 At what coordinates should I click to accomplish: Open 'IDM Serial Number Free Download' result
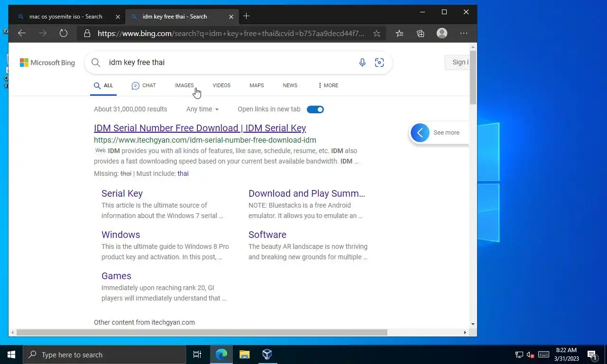200,128
